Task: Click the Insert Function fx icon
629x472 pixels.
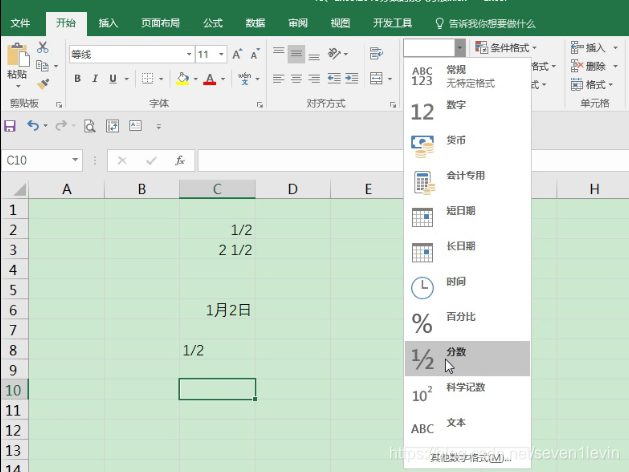Action: [x=180, y=160]
